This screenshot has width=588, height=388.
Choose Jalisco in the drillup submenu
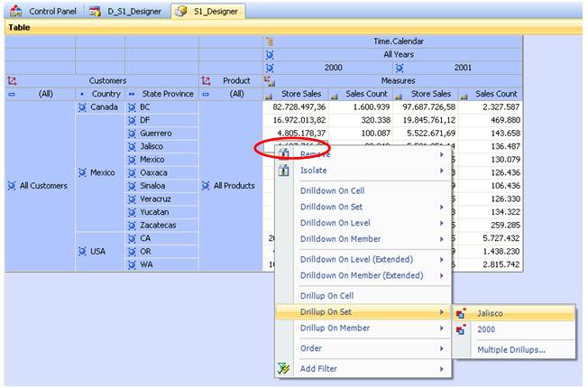pos(514,313)
